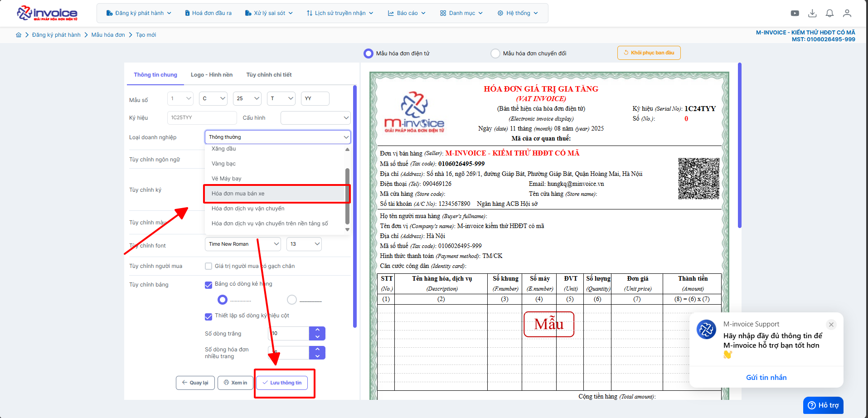The height and width of the screenshot is (418, 868).
Task: Close the M-invoice Support chat popup
Action: click(x=831, y=325)
